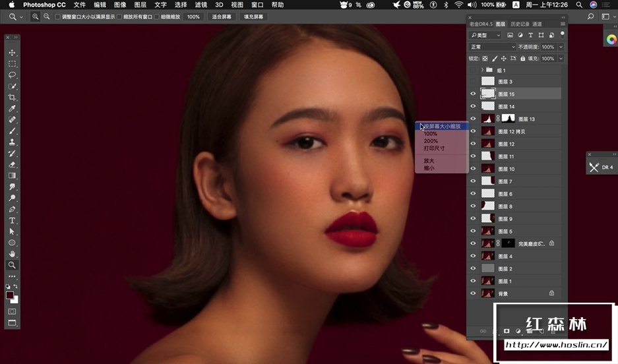Image resolution: width=618 pixels, height=364 pixels.
Task: Click the foreground color swatch
Action: pos(11,295)
